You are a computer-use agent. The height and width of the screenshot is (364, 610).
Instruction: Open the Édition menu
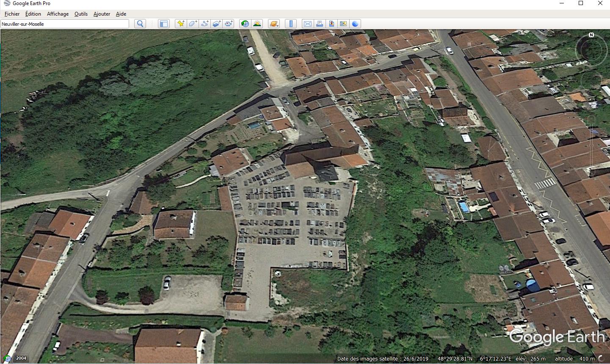tap(33, 14)
